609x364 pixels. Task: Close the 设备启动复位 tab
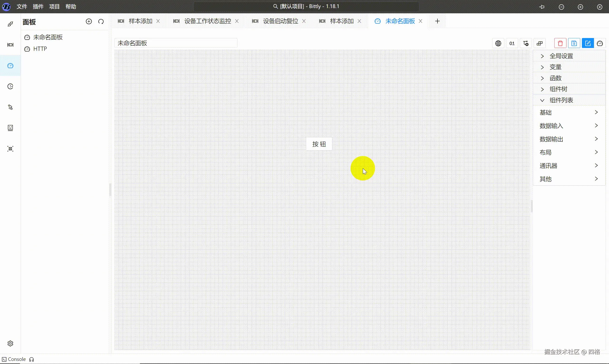[x=304, y=21]
